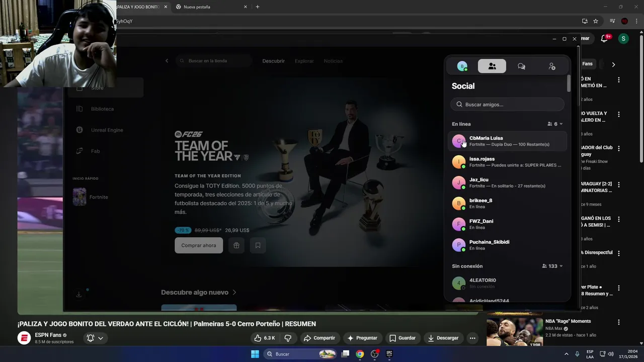
Task: Select offline friend 4LEATORIO
Action: point(507,283)
